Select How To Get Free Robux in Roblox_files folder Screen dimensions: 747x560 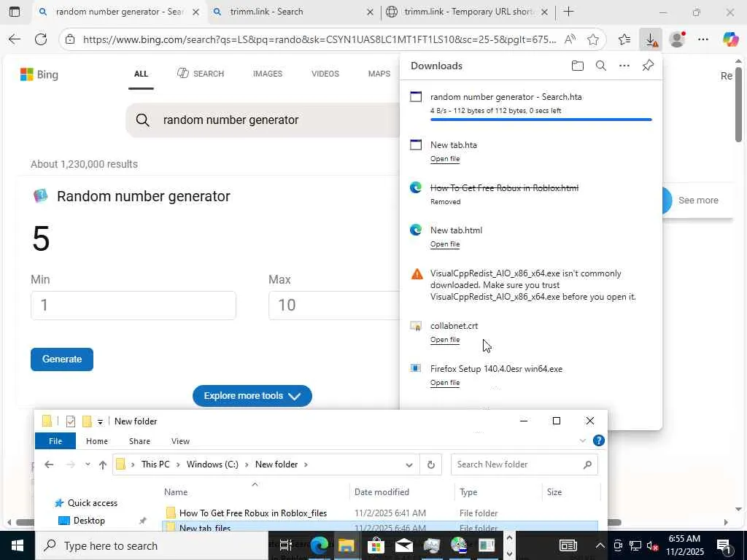[253, 513]
